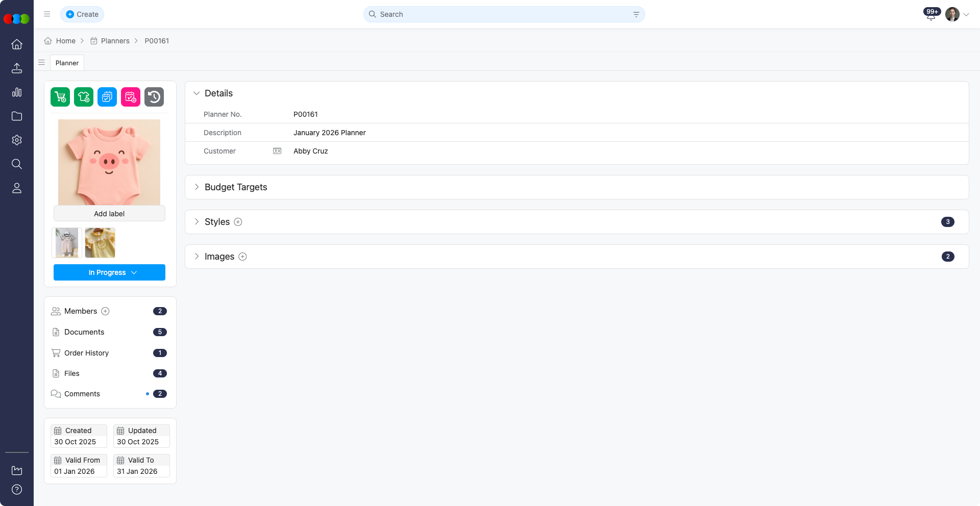Image resolution: width=980 pixels, height=506 pixels.
Task: Expand the Images section
Action: [x=197, y=257]
